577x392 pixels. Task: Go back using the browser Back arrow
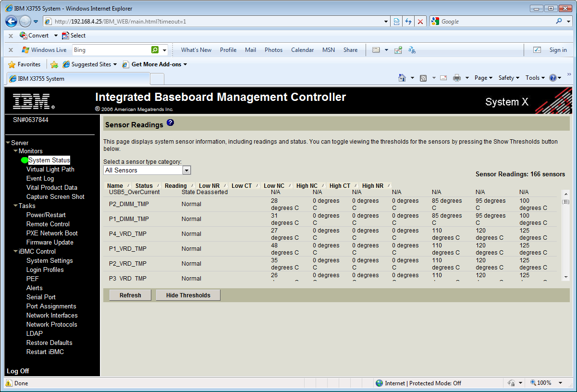pos(12,22)
